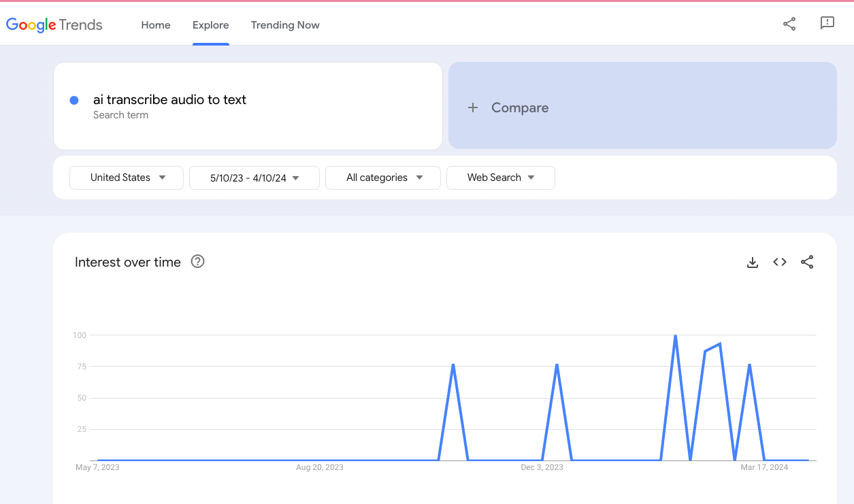Edit the search term 'ai transcribe audio to text'
This screenshot has height=504, width=854.
[x=170, y=100]
